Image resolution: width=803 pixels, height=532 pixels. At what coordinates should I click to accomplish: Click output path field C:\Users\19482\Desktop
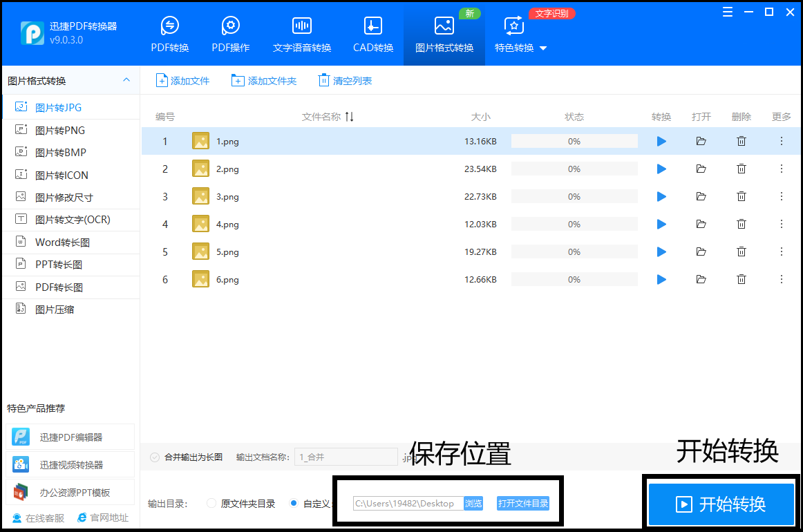tap(408, 503)
